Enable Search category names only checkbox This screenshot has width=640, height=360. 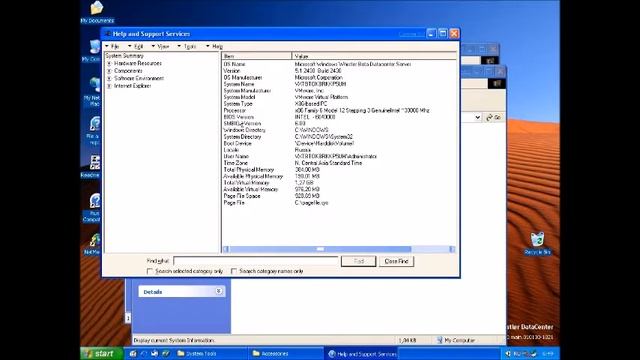point(234,271)
